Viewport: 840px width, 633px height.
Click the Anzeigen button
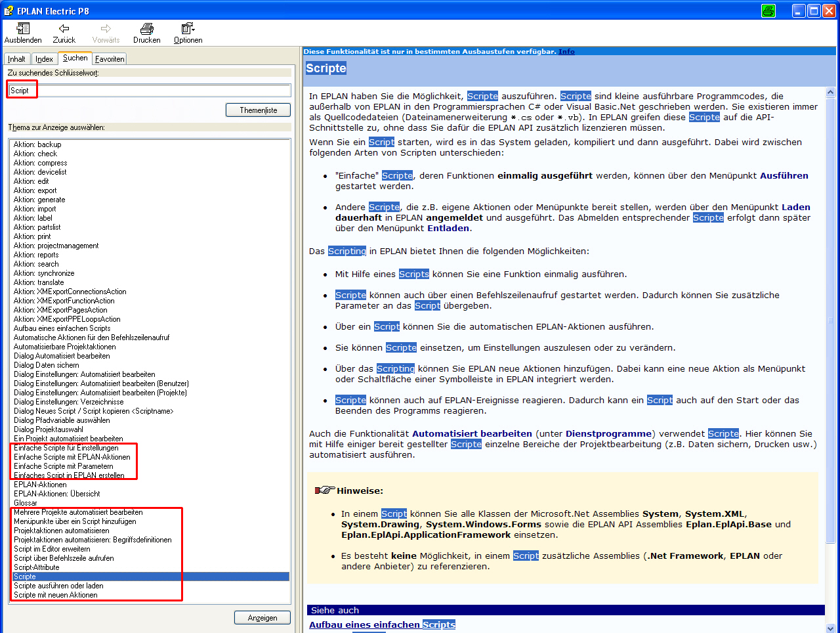(x=262, y=618)
